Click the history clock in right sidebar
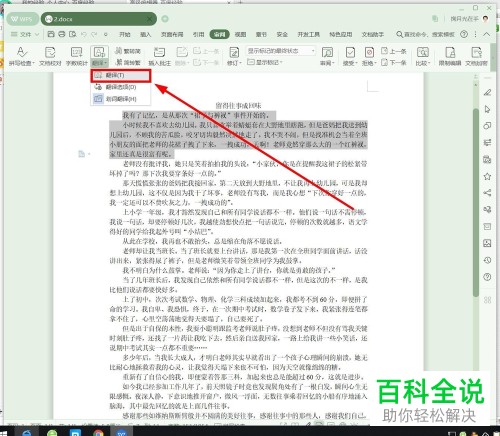The width and height of the screenshot is (500, 436). [x=487, y=260]
